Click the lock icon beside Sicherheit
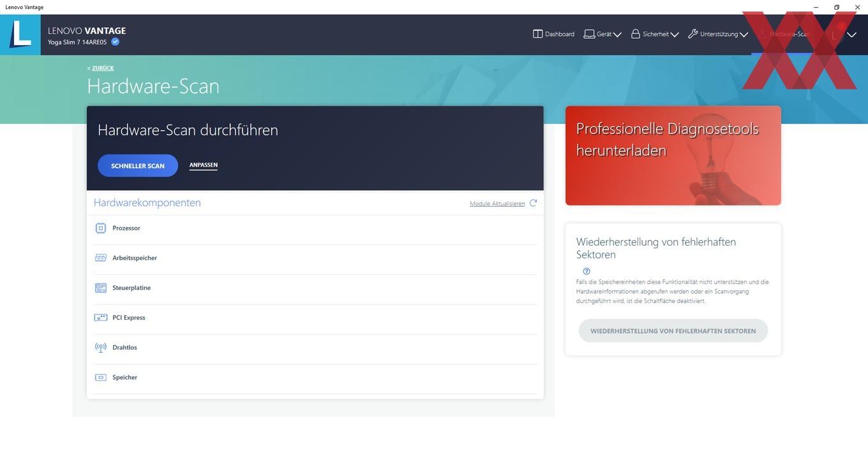This screenshot has height=469, width=868. 636,34
